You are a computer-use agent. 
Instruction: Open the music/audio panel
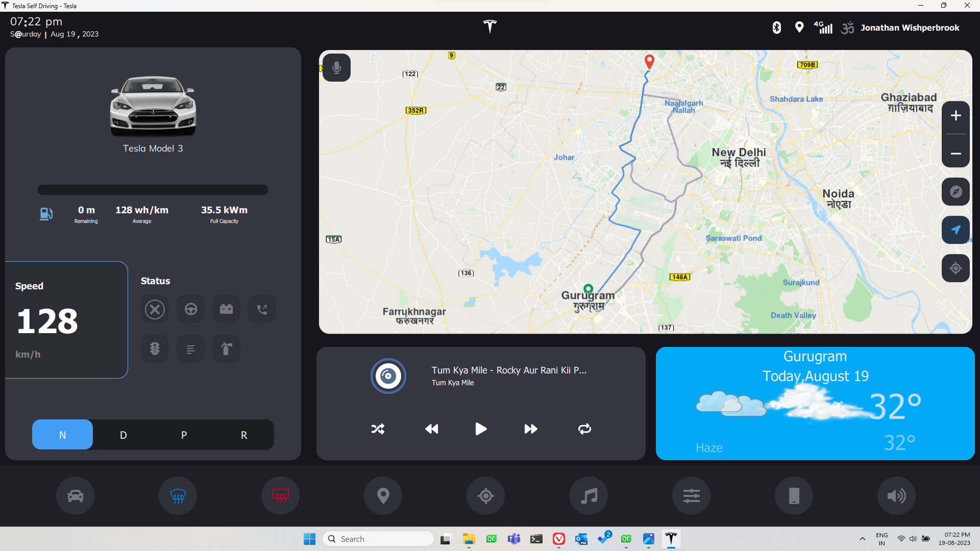click(589, 496)
